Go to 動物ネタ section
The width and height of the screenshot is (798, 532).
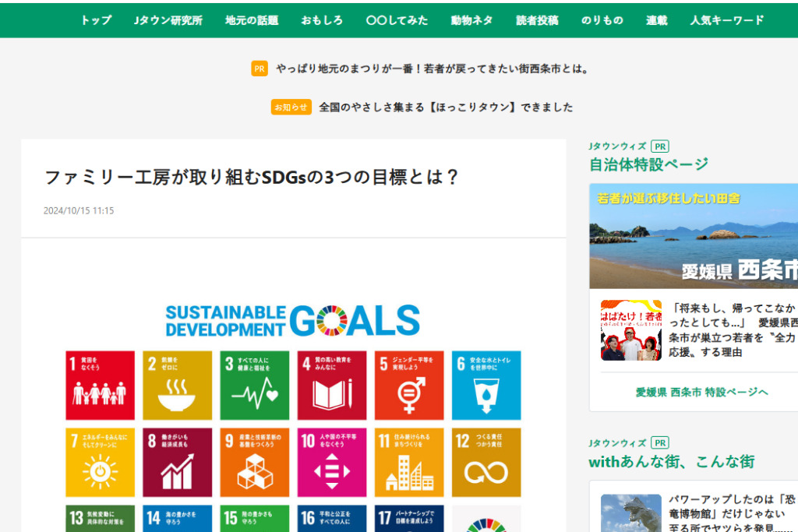(x=471, y=20)
